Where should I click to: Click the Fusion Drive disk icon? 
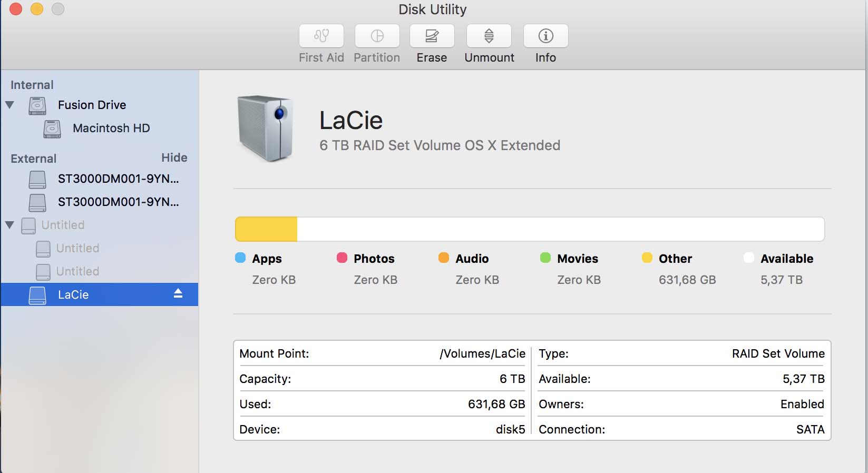pos(37,105)
